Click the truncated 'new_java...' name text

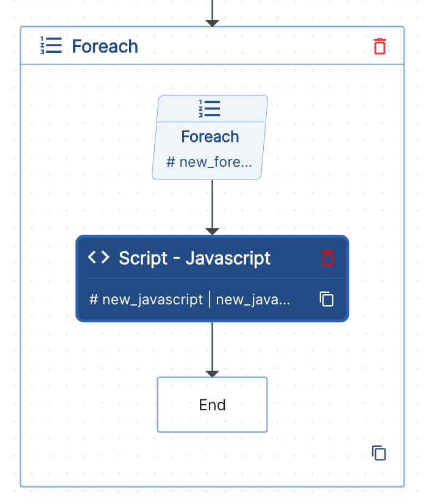(253, 299)
